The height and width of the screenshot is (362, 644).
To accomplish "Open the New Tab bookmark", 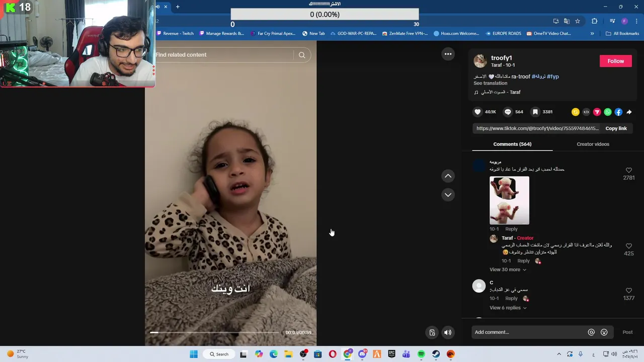I will (313, 34).
